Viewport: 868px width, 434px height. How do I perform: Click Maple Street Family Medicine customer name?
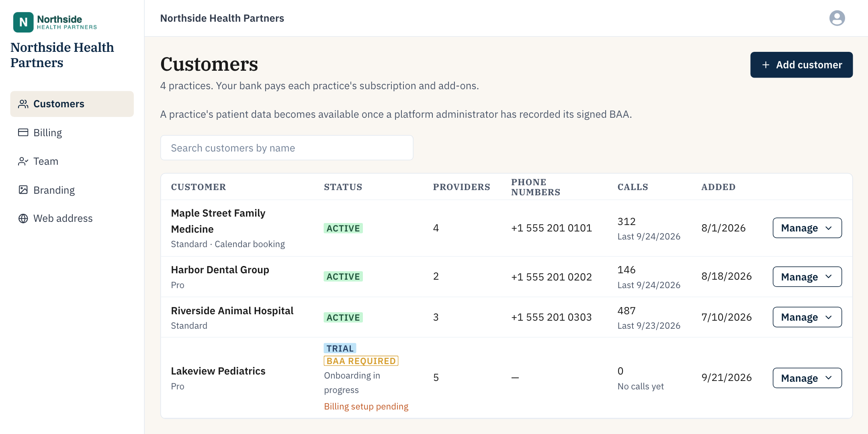point(218,221)
